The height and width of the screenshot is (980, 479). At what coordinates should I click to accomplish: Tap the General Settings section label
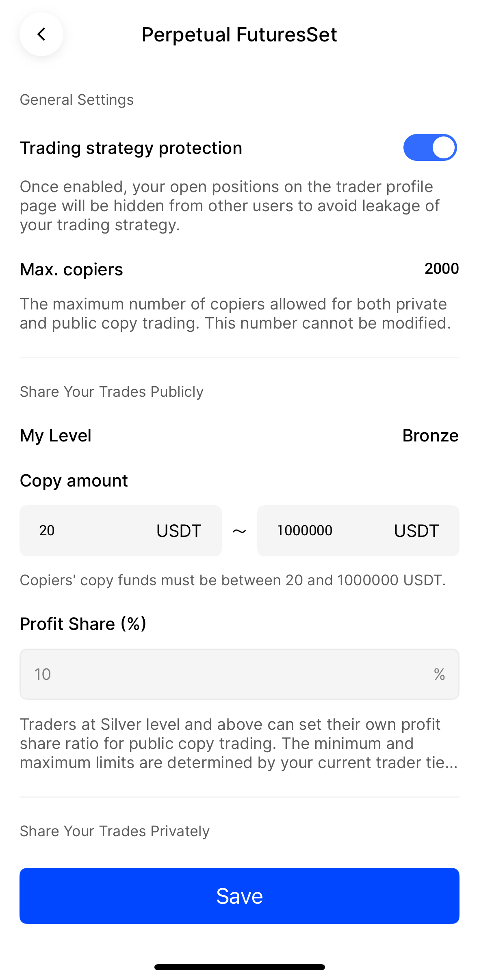pyautogui.click(x=77, y=100)
